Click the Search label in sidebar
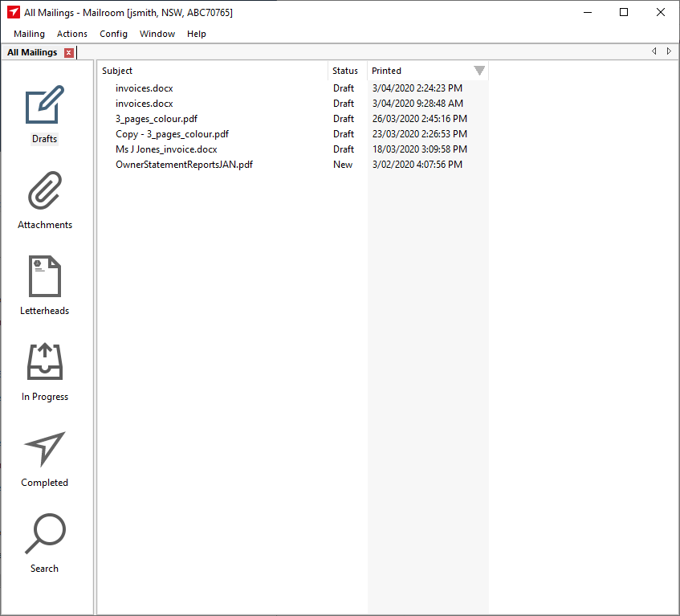This screenshot has height=616, width=680. pyautogui.click(x=45, y=569)
